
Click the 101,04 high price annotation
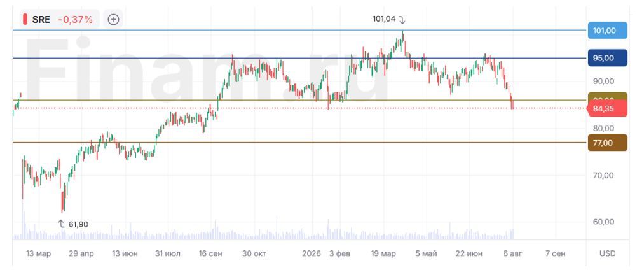point(388,19)
